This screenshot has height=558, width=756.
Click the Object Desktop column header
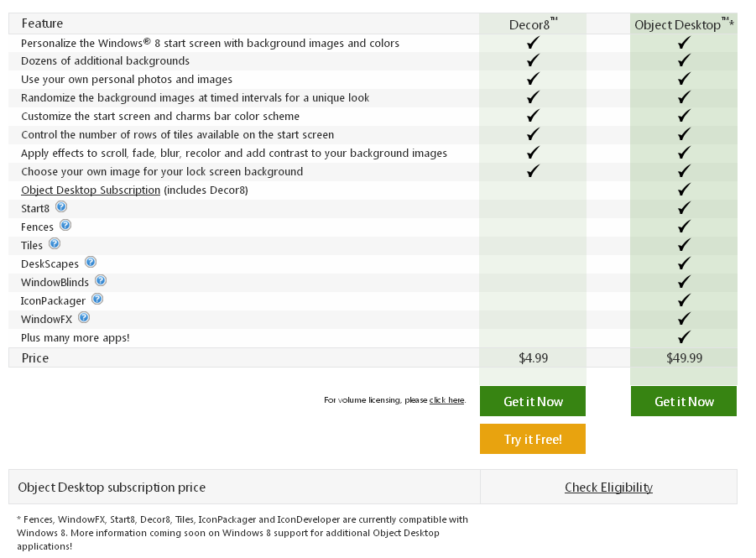coord(684,24)
